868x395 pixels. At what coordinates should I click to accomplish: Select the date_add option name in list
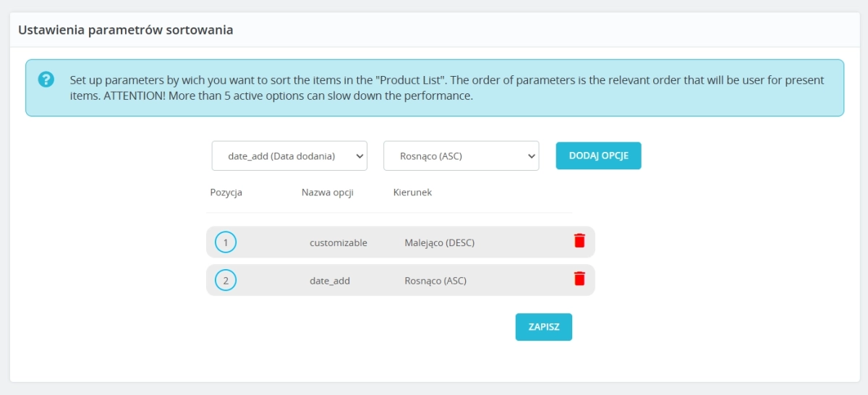330,281
